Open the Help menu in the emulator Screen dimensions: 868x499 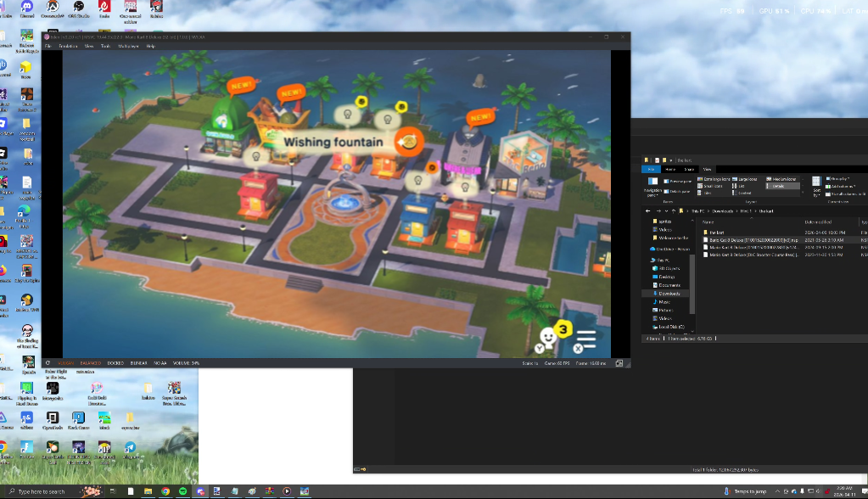pyautogui.click(x=150, y=46)
